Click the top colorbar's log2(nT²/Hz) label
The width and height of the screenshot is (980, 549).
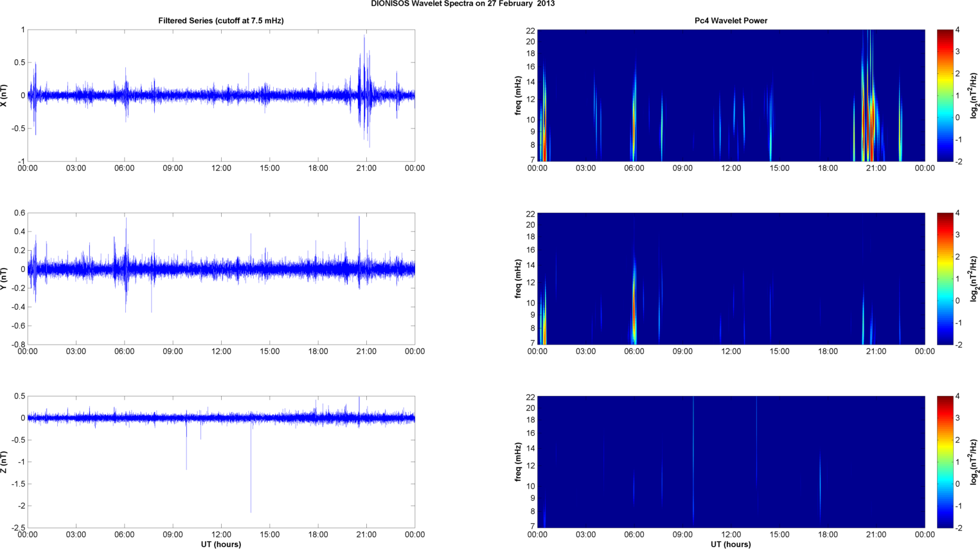(x=974, y=95)
